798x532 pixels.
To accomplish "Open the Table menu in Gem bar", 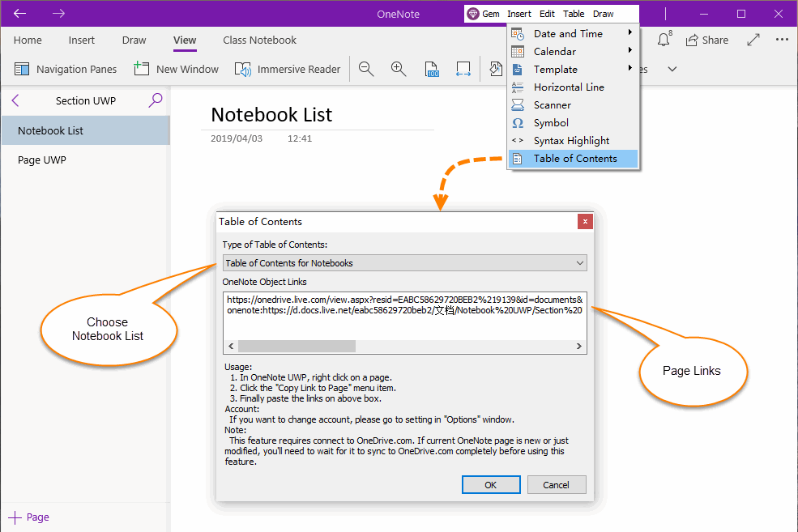I will [x=574, y=14].
